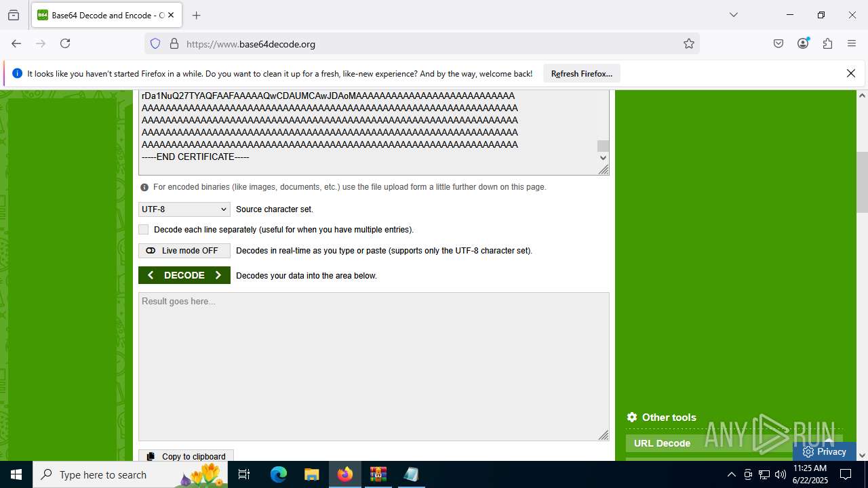
Task: Open Extensions puzzle icon
Action: [827, 43]
